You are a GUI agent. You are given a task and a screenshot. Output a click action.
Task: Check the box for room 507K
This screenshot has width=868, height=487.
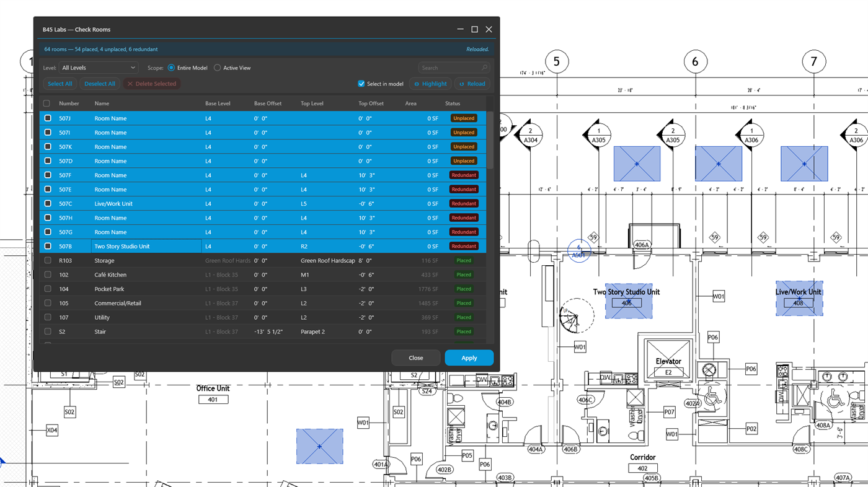pyautogui.click(x=48, y=147)
